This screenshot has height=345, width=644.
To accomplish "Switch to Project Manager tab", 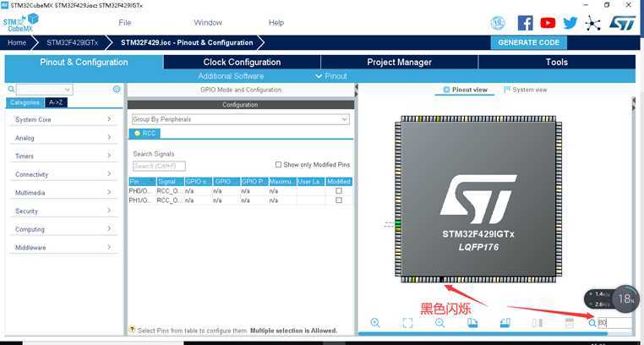I will point(399,62).
